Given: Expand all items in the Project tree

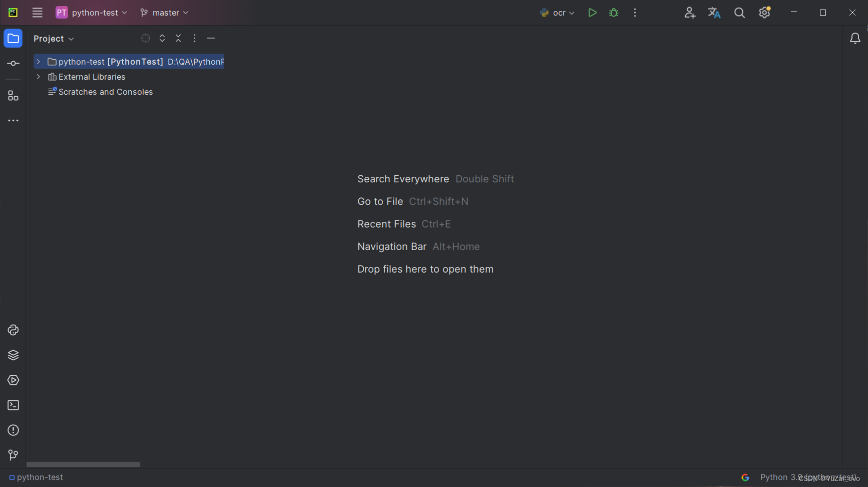Looking at the screenshot, I should [162, 39].
